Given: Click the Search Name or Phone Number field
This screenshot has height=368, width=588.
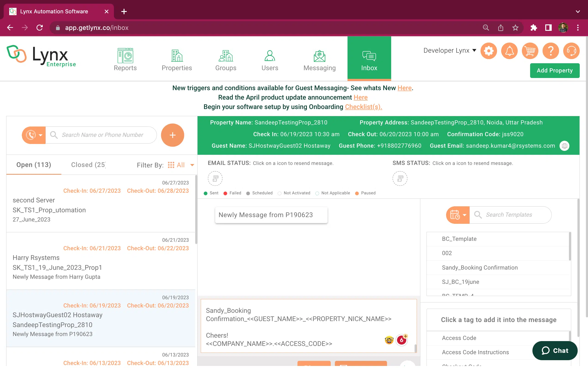Looking at the screenshot, I should [x=101, y=135].
